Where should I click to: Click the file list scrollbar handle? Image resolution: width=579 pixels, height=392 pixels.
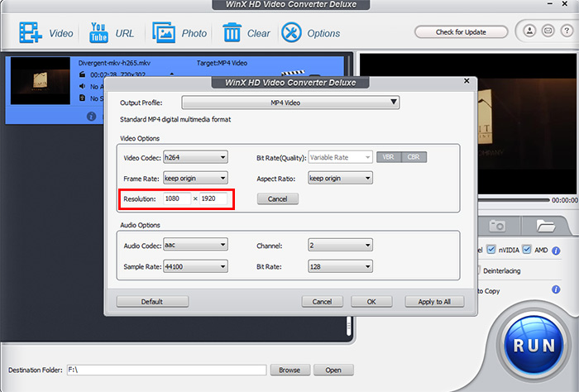(x=348, y=326)
